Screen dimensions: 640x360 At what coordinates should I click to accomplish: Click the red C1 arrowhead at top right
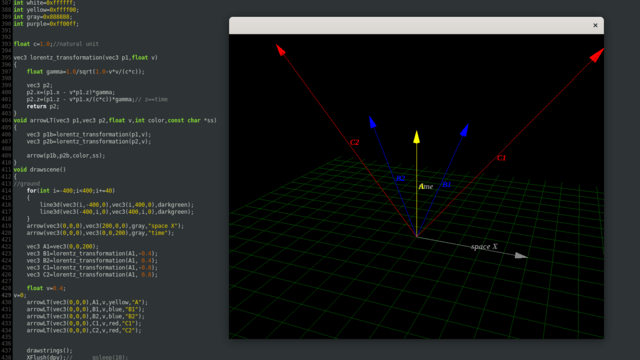pyautogui.click(x=597, y=55)
